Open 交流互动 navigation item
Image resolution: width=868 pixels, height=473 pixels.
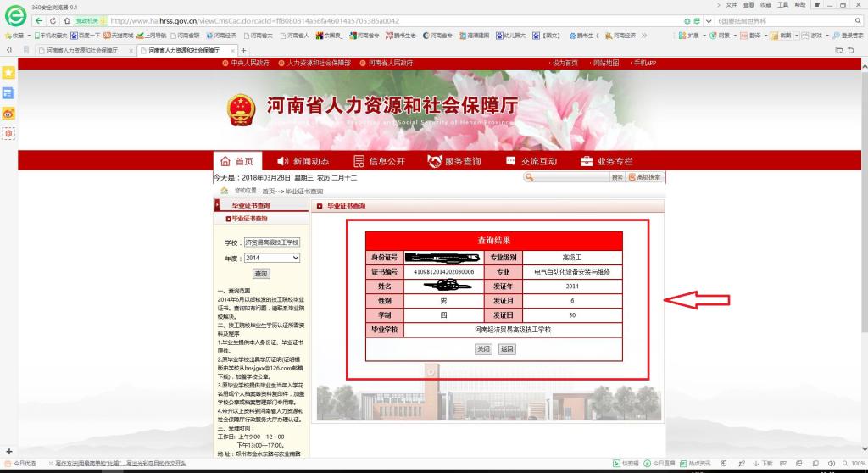531,161
